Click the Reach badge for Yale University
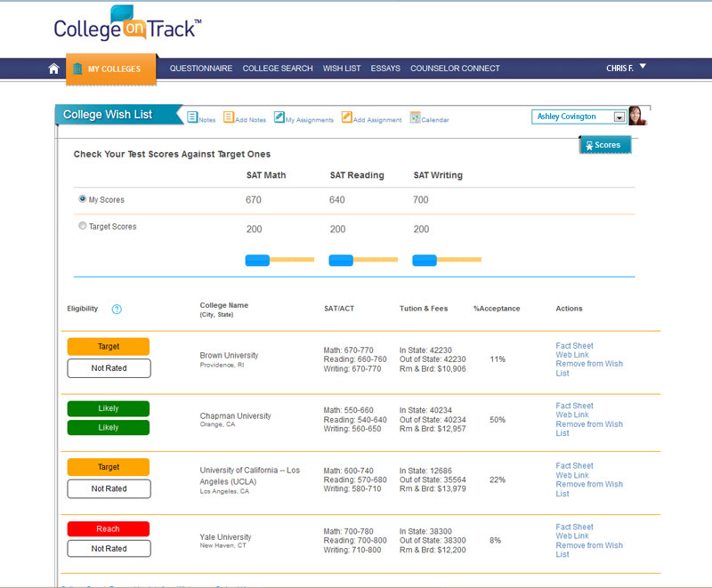Image resolution: width=712 pixels, height=588 pixels. pos(109,529)
